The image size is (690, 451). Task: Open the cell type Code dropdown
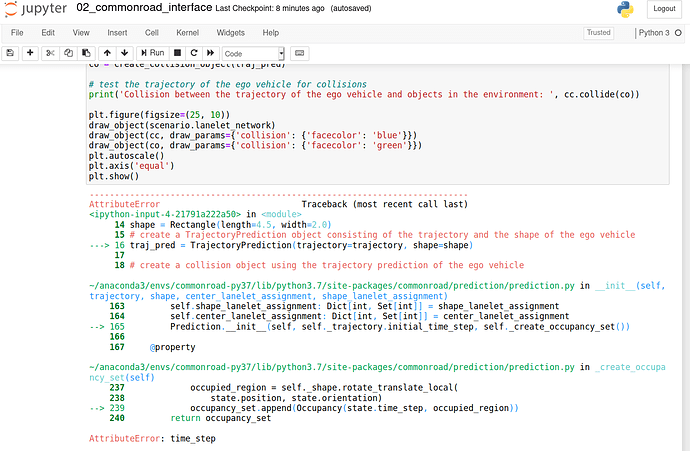click(253, 53)
